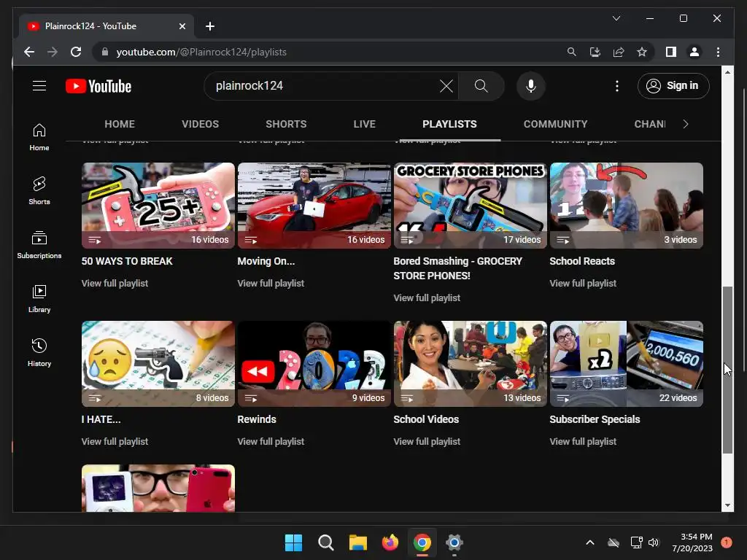Open the Rewinds 2022 thumbnail
This screenshot has width=747, height=560.
[314, 364]
